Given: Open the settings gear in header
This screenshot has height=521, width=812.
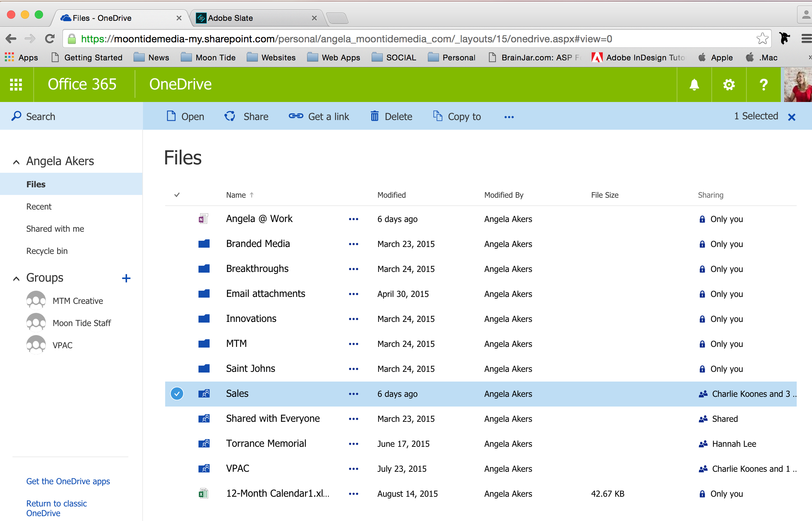Looking at the screenshot, I should click(x=729, y=85).
